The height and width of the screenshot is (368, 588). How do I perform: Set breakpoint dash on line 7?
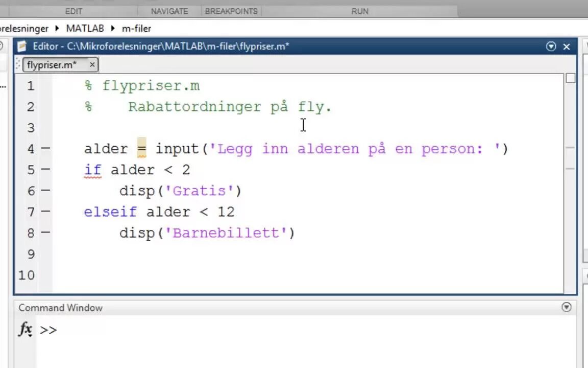click(x=45, y=212)
